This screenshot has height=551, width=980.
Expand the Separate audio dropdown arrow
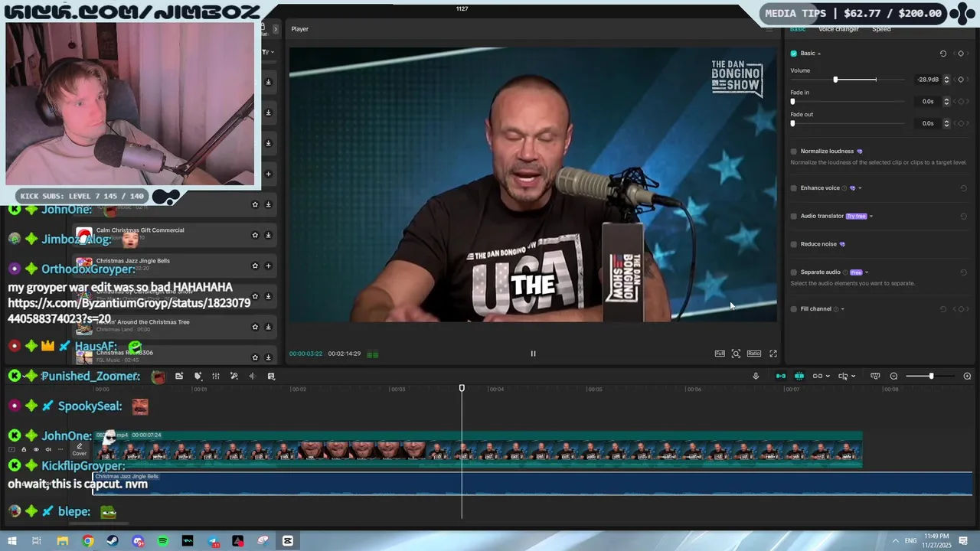pos(867,272)
